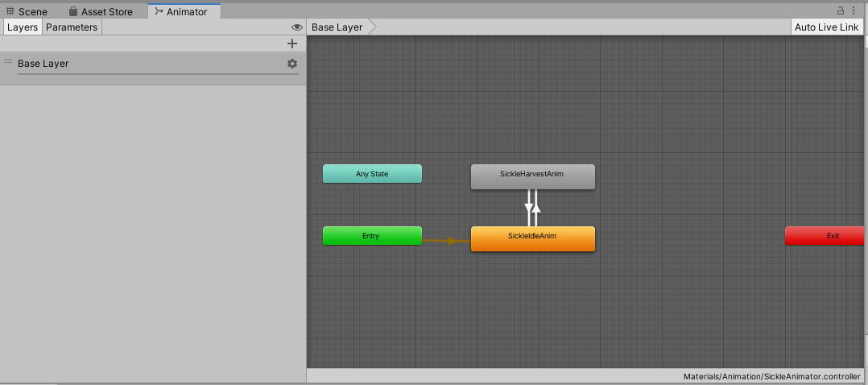Screen dimensions: 868x385
Task: Select the Any State node
Action: pyautogui.click(x=372, y=173)
